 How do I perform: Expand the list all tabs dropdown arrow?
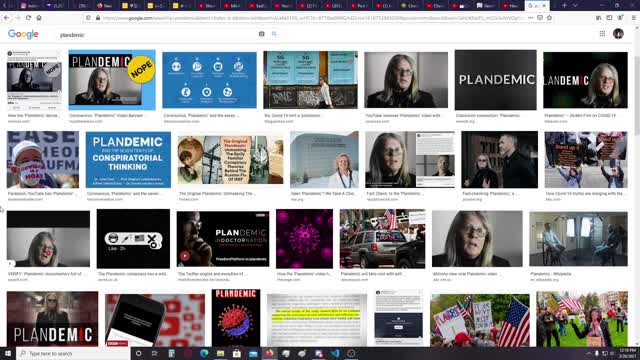[575, 6]
